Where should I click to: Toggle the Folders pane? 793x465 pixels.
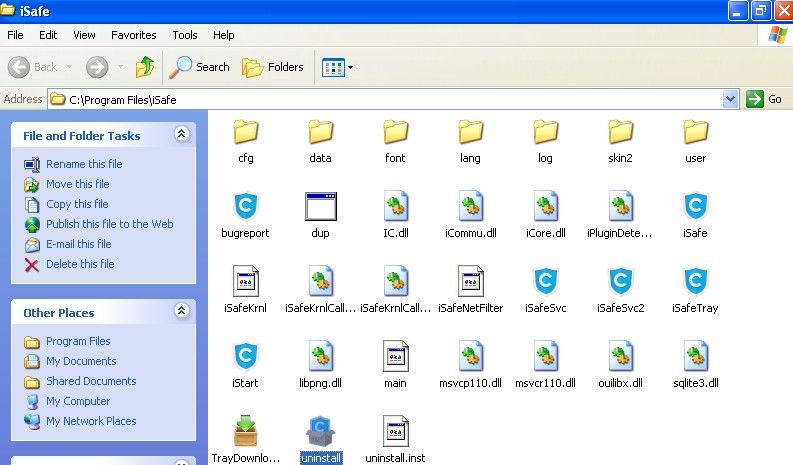pos(273,67)
